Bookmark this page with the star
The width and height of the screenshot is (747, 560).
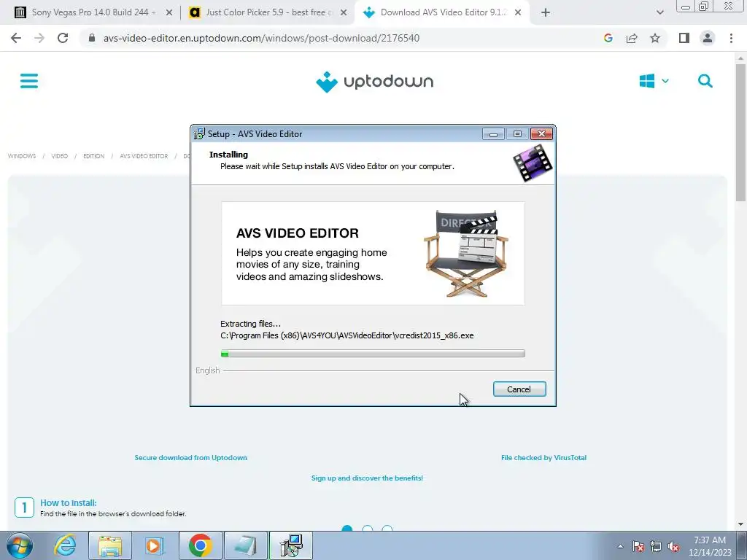coord(655,38)
